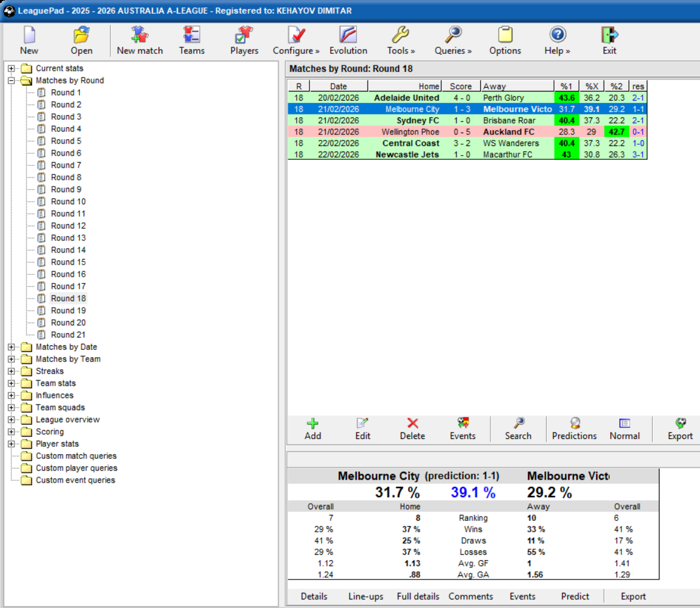Click the New match icon
This screenshot has width=700, height=608.
tap(139, 35)
